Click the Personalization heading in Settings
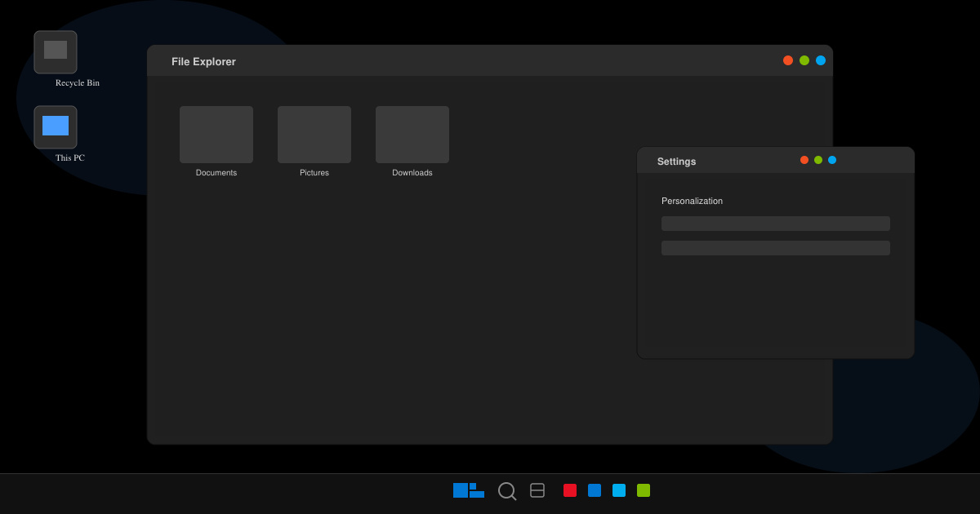This screenshot has width=980, height=514. [692, 201]
